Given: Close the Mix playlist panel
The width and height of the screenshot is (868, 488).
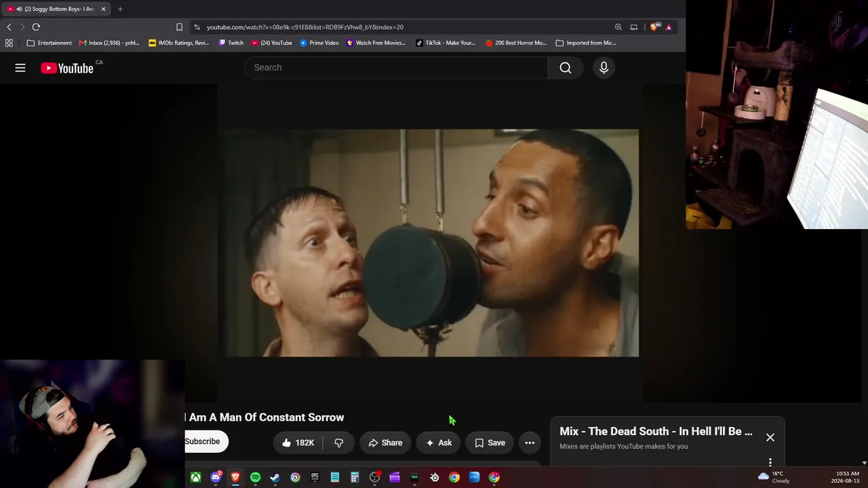Looking at the screenshot, I should tap(770, 437).
